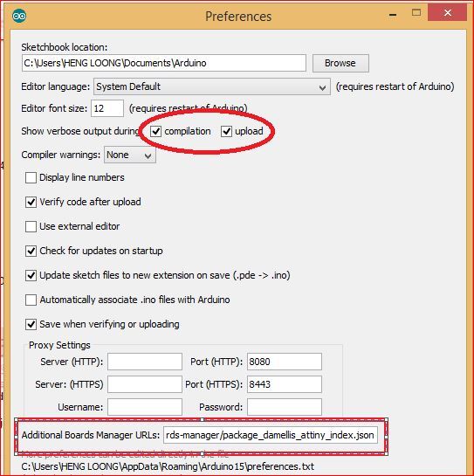Viewport: 474px width, 476px height.
Task: Toggle verbose output during upload checkbox
Action: (x=226, y=132)
